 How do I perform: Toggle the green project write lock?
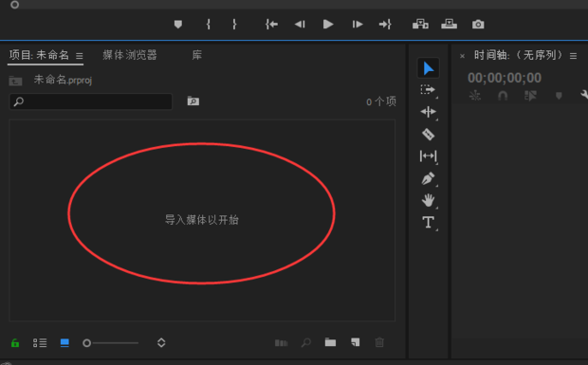click(x=15, y=343)
